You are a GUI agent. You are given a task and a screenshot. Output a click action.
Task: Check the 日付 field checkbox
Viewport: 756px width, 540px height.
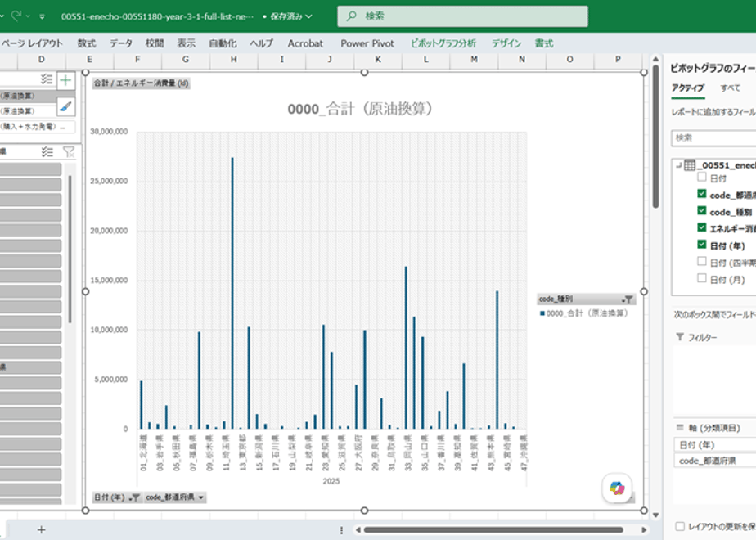(702, 178)
